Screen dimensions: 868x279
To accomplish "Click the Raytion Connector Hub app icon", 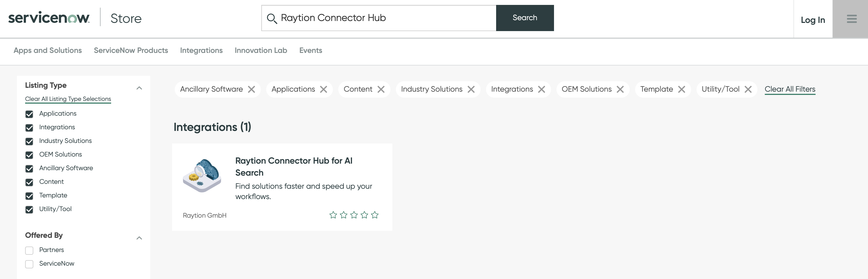I will [202, 176].
